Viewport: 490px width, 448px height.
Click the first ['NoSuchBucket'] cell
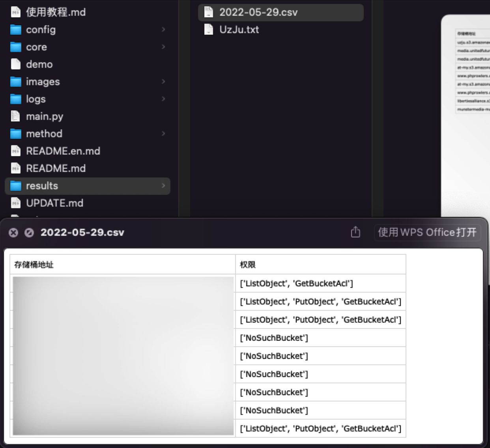click(x=321, y=338)
